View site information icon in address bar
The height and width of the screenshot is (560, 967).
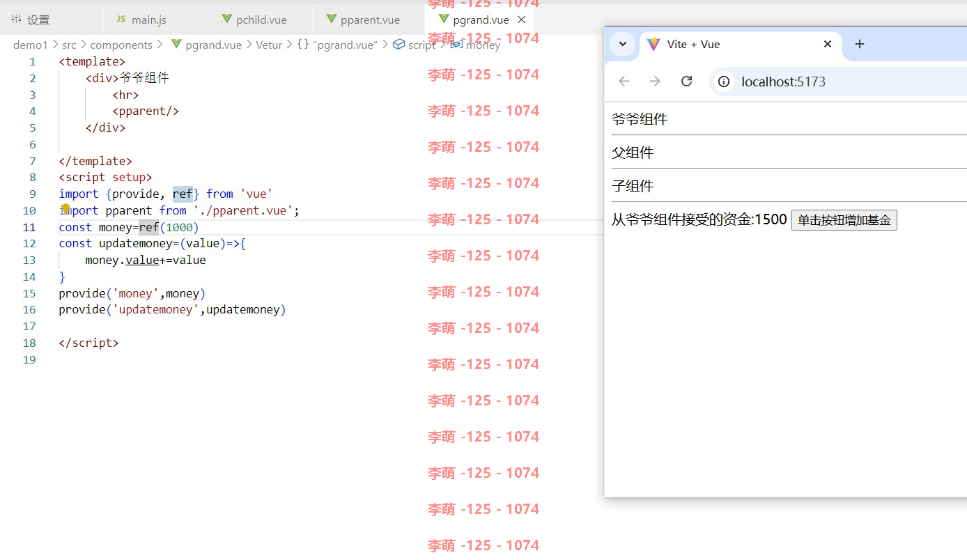point(724,81)
